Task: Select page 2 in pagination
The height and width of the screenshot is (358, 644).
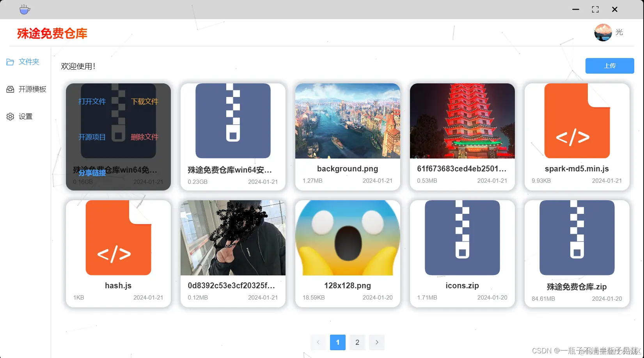Action: click(x=357, y=342)
